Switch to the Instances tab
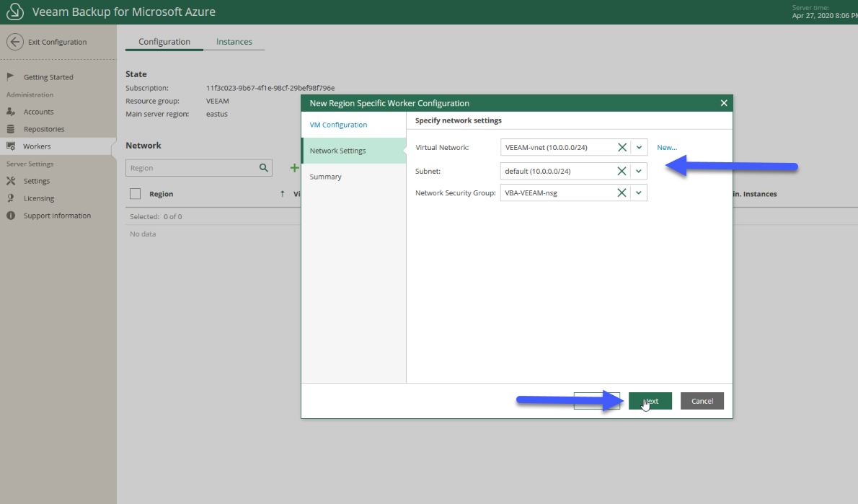Viewport: 858px width, 504px height. click(x=234, y=42)
